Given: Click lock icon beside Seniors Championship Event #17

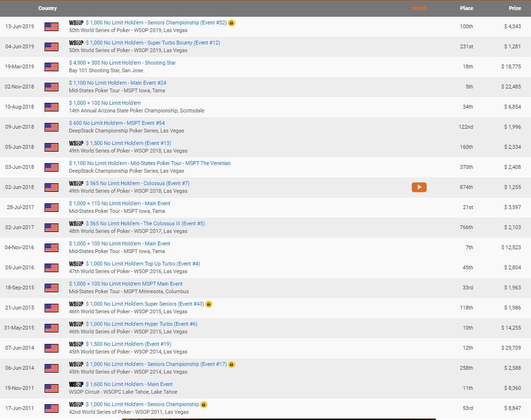Looking at the screenshot, I should point(231,365).
